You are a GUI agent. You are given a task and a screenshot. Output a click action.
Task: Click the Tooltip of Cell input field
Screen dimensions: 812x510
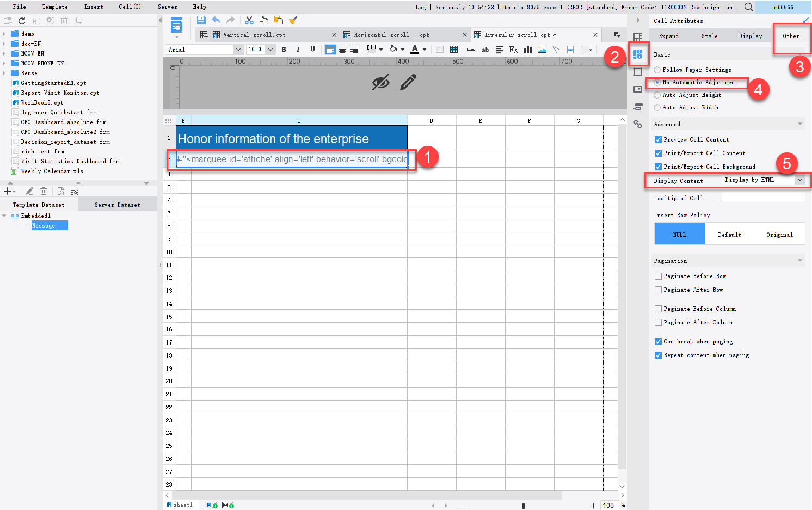tap(763, 198)
